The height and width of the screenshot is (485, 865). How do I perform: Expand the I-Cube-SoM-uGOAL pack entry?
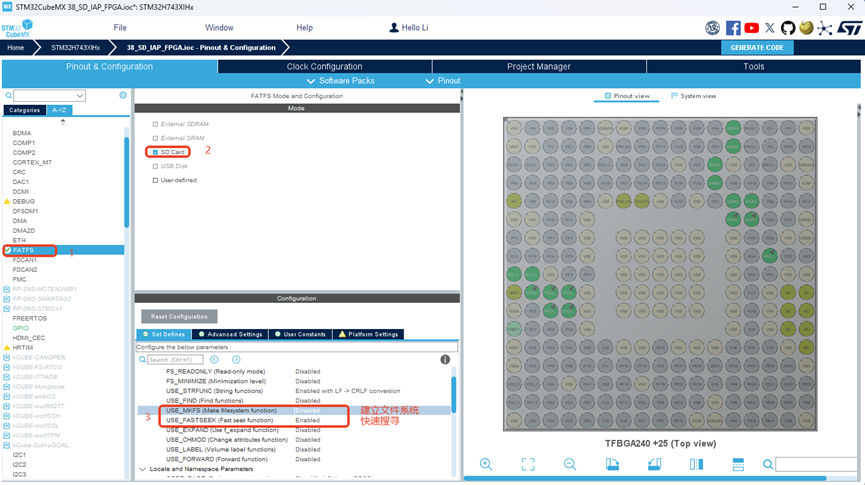coord(7,445)
